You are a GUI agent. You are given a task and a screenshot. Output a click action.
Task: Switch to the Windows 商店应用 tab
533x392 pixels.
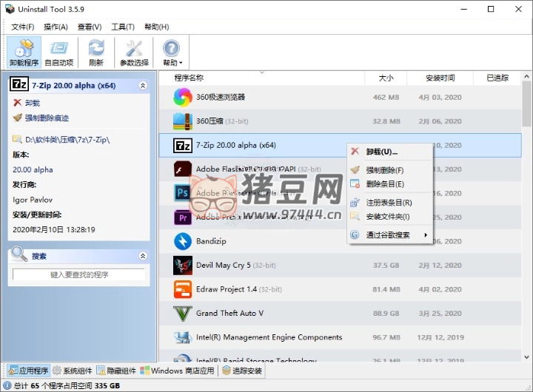pos(177,371)
